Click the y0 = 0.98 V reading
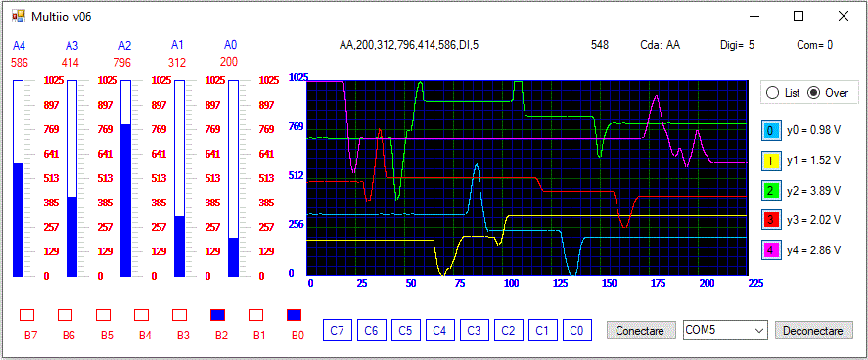Screen dimensions: 868x360 coord(814,130)
